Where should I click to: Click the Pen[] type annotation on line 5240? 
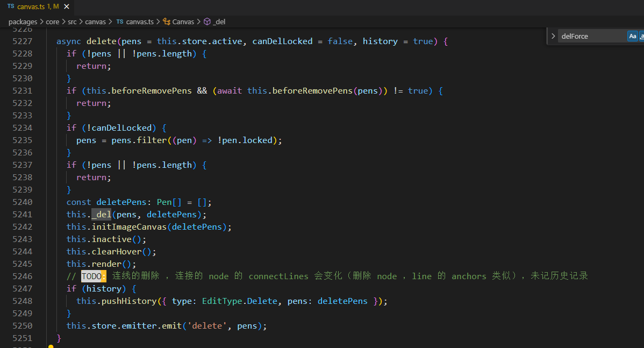pos(169,202)
